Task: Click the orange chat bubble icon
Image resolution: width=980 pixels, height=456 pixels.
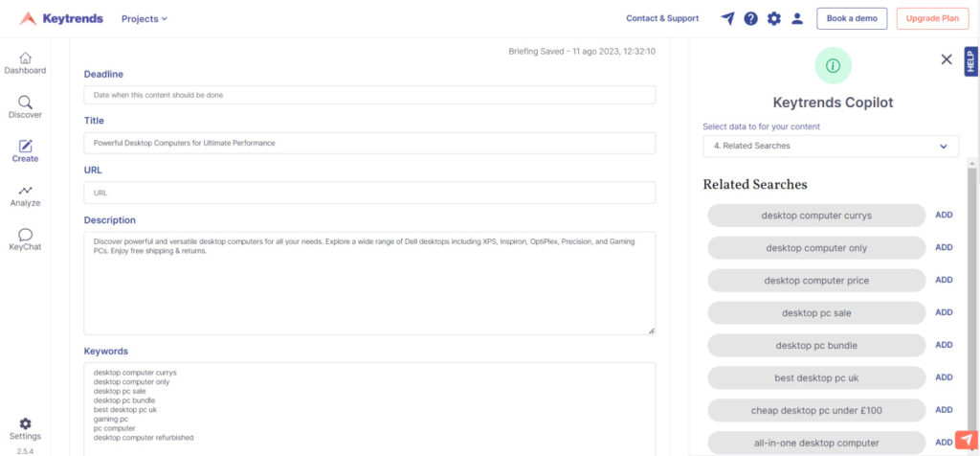Action: point(966,440)
